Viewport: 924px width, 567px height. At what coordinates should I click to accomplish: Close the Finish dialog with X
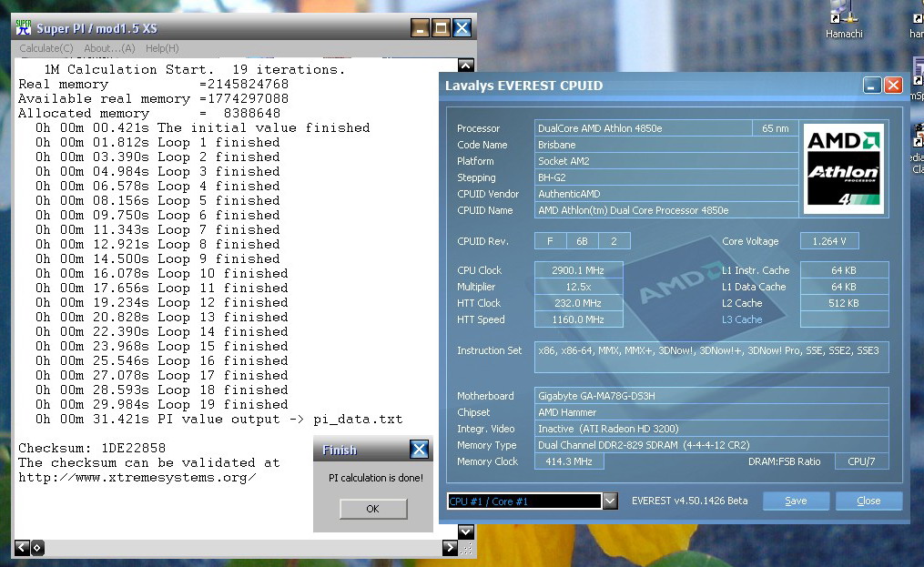419,450
